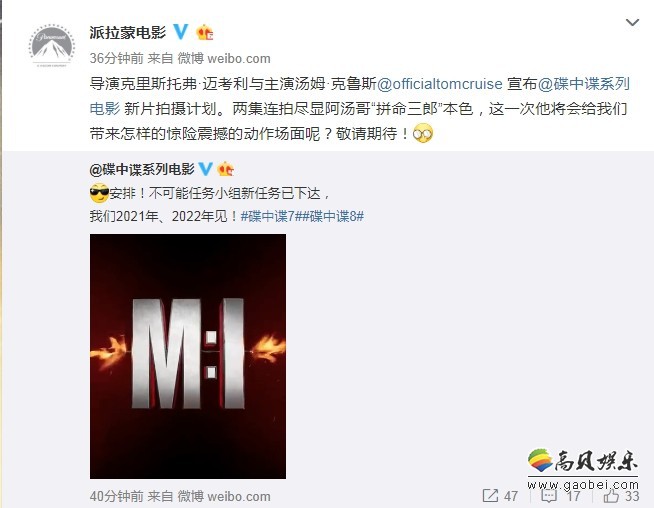Open the post options chevron menu
The image size is (654, 508).
tap(632, 23)
